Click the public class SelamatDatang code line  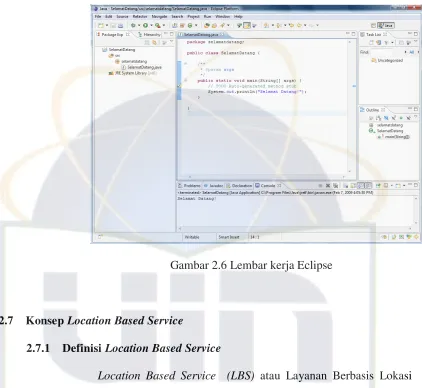pos(224,53)
